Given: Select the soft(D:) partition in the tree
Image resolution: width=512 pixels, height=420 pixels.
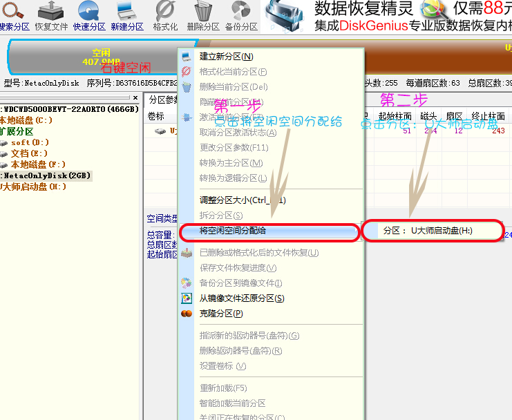Looking at the screenshot, I should [x=29, y=143].
